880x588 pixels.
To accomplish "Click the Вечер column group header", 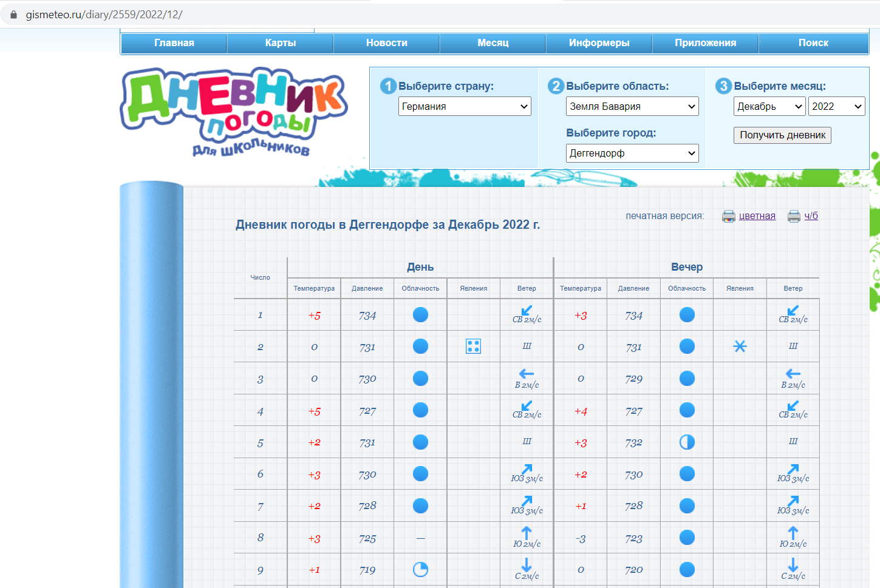I will coord(687,267).
